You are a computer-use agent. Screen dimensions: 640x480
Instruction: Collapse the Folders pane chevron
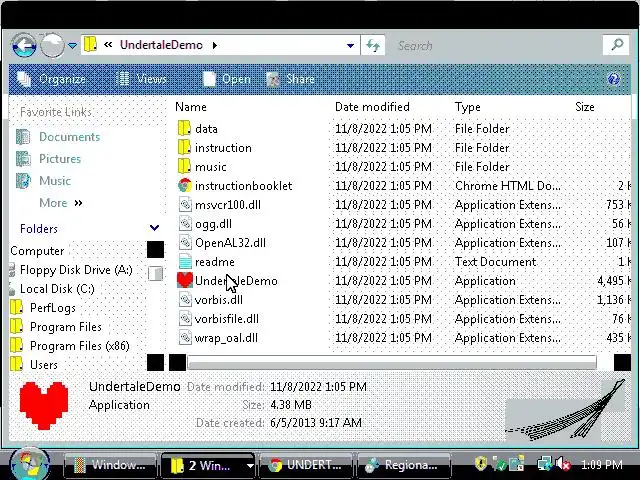[154, 228]
